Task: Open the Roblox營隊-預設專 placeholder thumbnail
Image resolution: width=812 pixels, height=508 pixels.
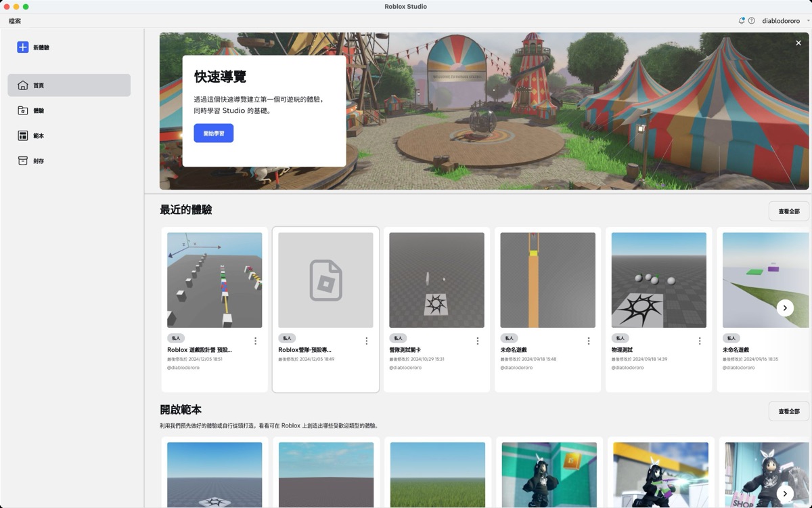Action: coord(325,280)
